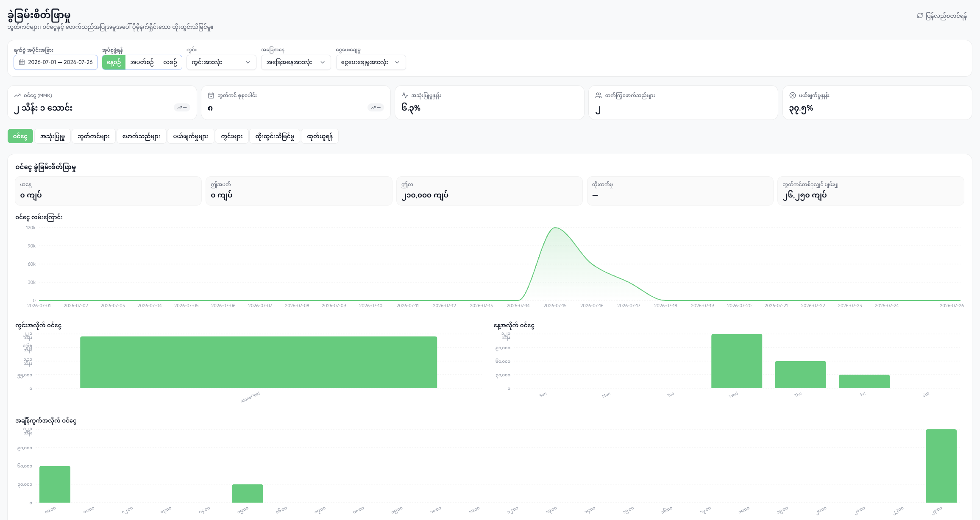Screen dimensions: 980x520
Task: Click the revenue trend peak at 2026-07-15
Action: coord(555,228)
